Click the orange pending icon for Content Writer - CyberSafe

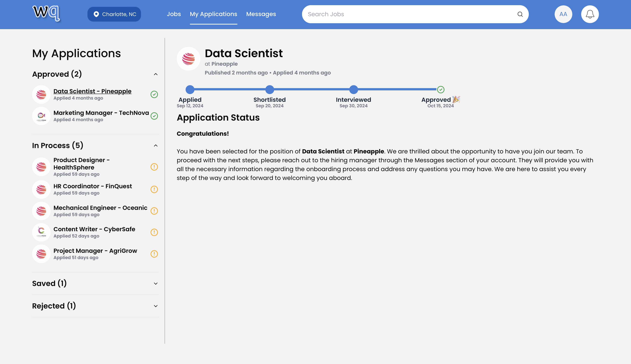154,232
